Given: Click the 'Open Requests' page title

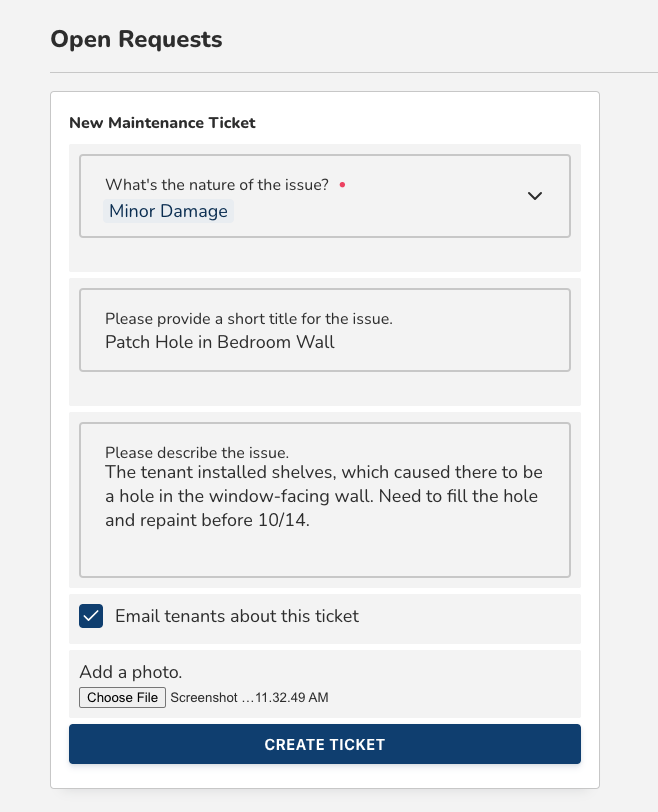Looking at the screenshot, I should point(137,39).
